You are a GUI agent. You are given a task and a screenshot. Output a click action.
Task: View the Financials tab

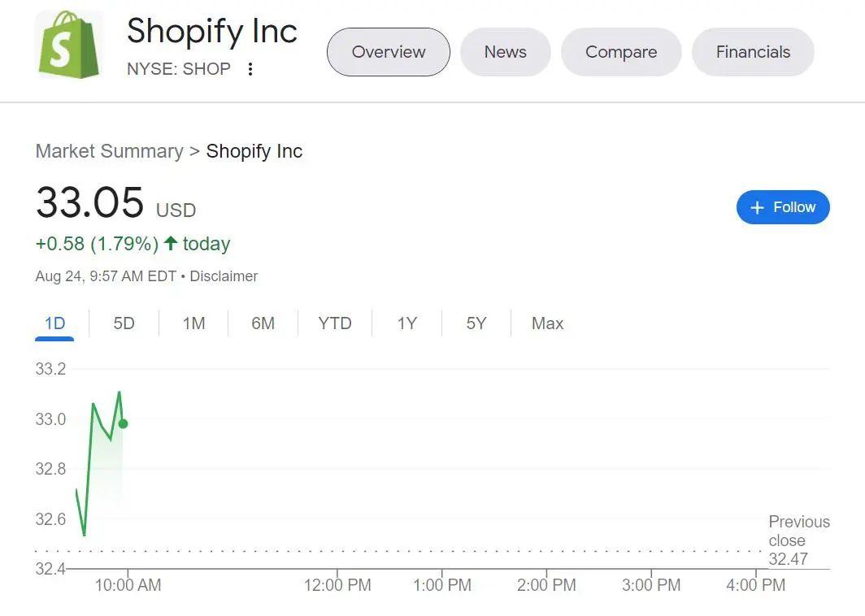[x=752, y=52]
